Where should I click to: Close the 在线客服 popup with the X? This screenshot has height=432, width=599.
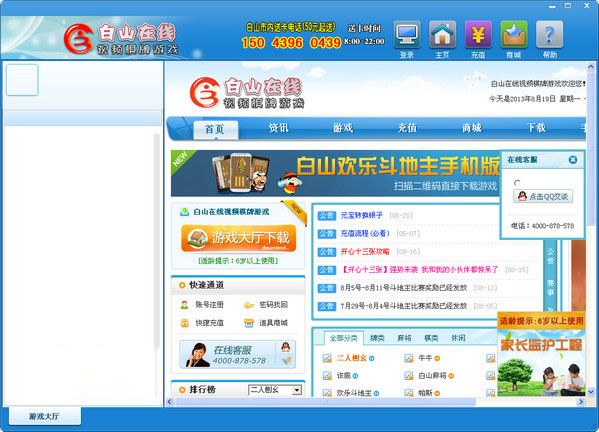[573, 160]
